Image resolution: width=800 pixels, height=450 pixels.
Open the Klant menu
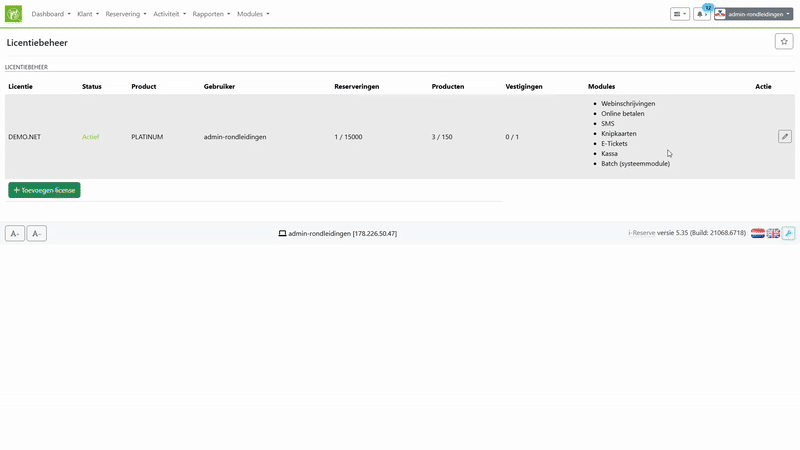coord(88,14)
